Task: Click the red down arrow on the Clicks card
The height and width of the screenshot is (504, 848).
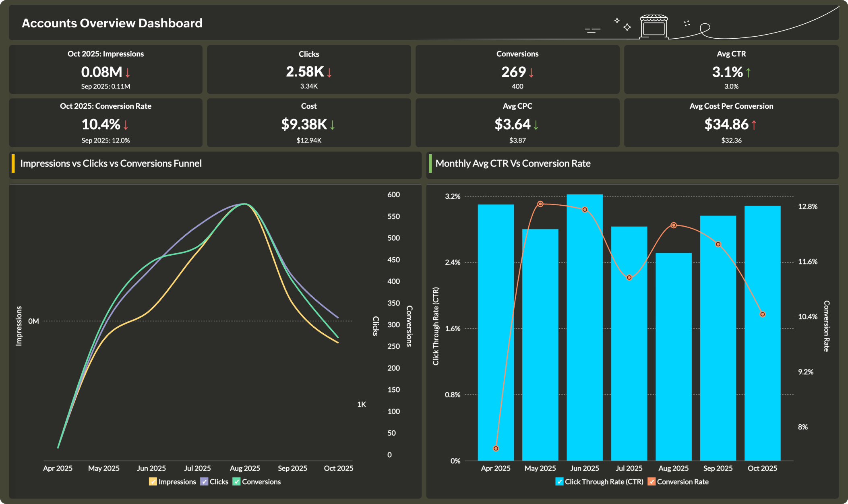Action: (329, 73)
